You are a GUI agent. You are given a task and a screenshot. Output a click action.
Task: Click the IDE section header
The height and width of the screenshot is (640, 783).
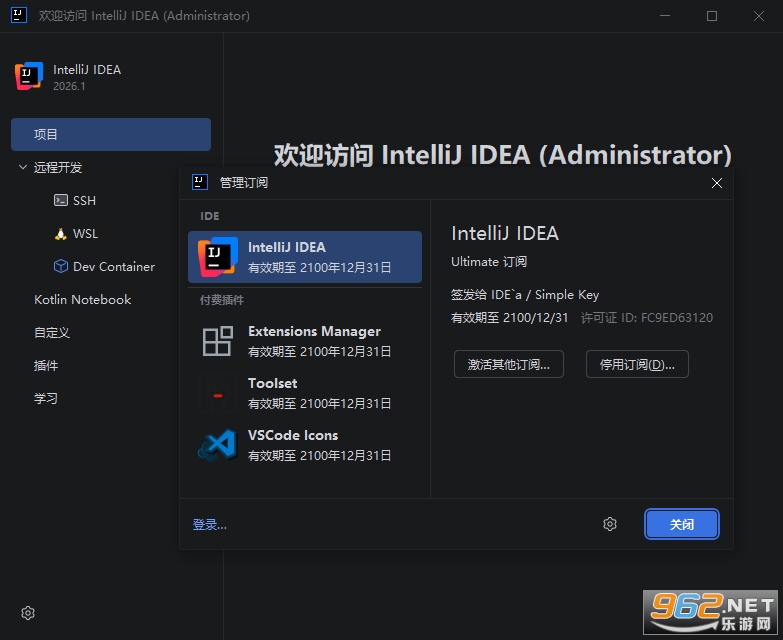(x=210, y=216)
